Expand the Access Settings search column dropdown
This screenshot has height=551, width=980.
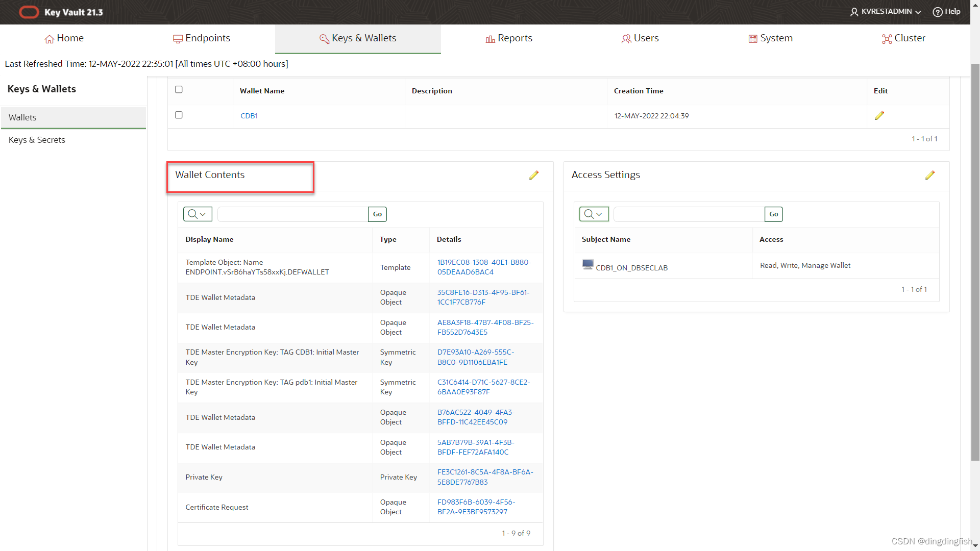click(594, 214)
